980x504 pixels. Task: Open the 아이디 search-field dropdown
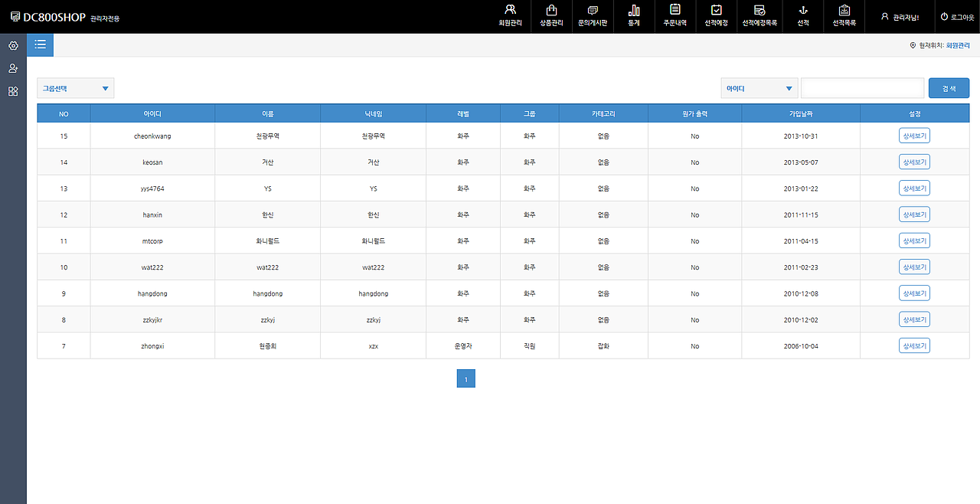pos(759,88)
